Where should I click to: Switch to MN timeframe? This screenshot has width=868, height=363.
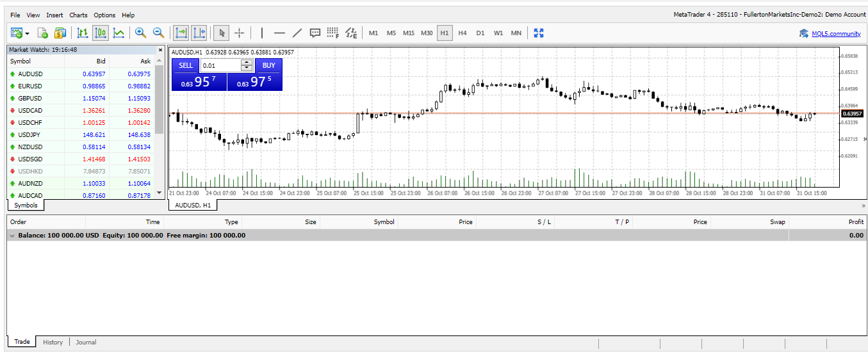click(x=516, y=33)
